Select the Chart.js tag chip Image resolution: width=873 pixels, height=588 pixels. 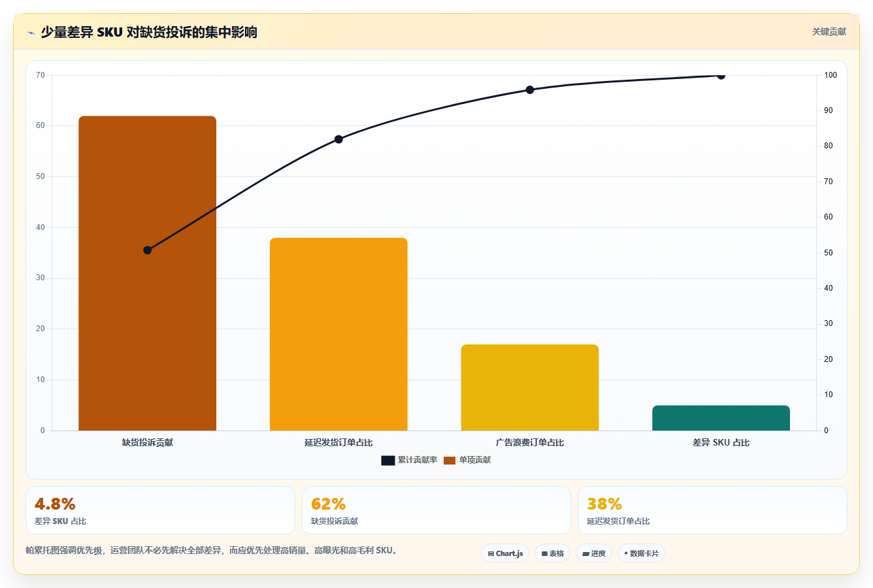(505, 553)
